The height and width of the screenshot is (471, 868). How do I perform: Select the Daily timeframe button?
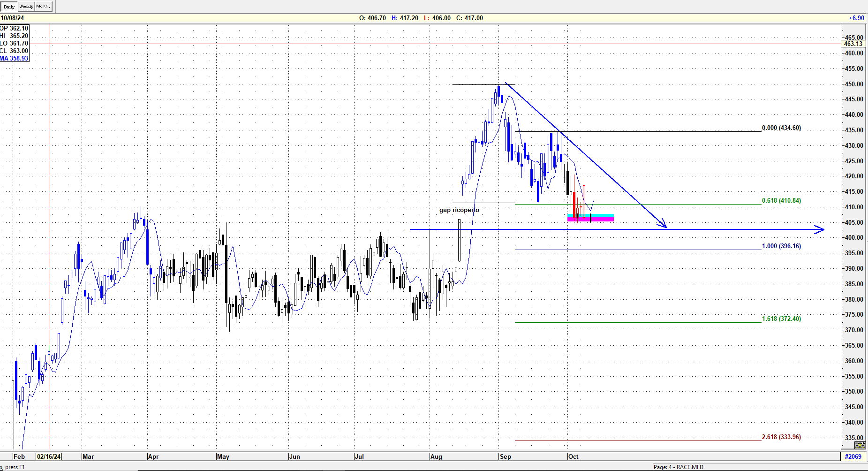(x=9, y=7)
